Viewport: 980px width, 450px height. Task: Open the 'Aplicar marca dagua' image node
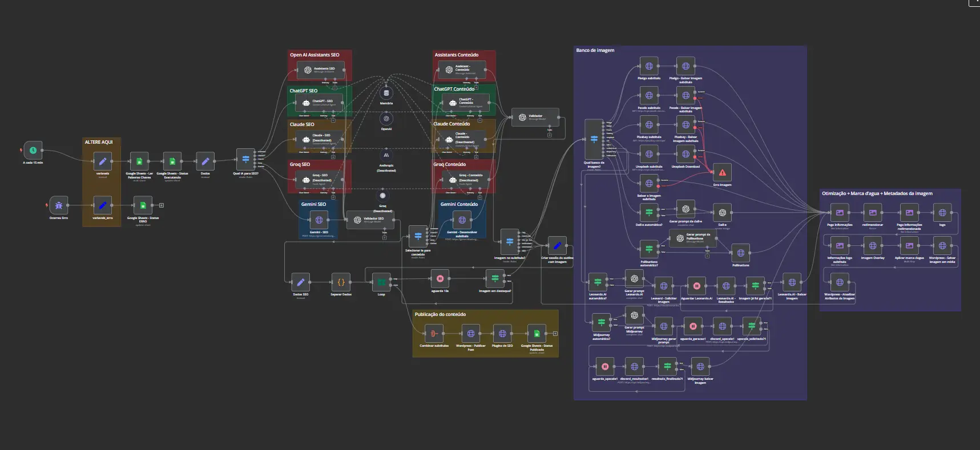click(909, 246)
